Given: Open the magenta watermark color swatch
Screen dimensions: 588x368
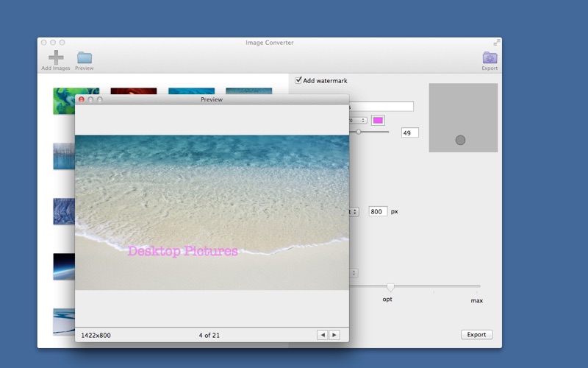Looking at the screenshot, I should tap(378, 120).
